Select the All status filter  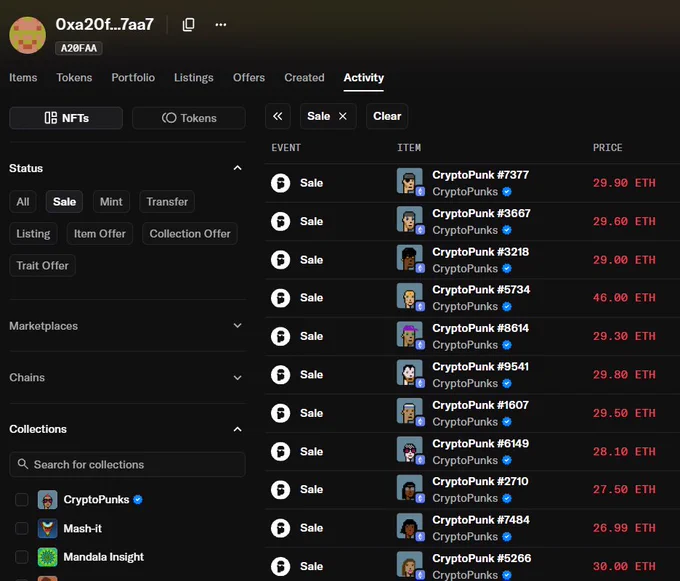point(23,202)
